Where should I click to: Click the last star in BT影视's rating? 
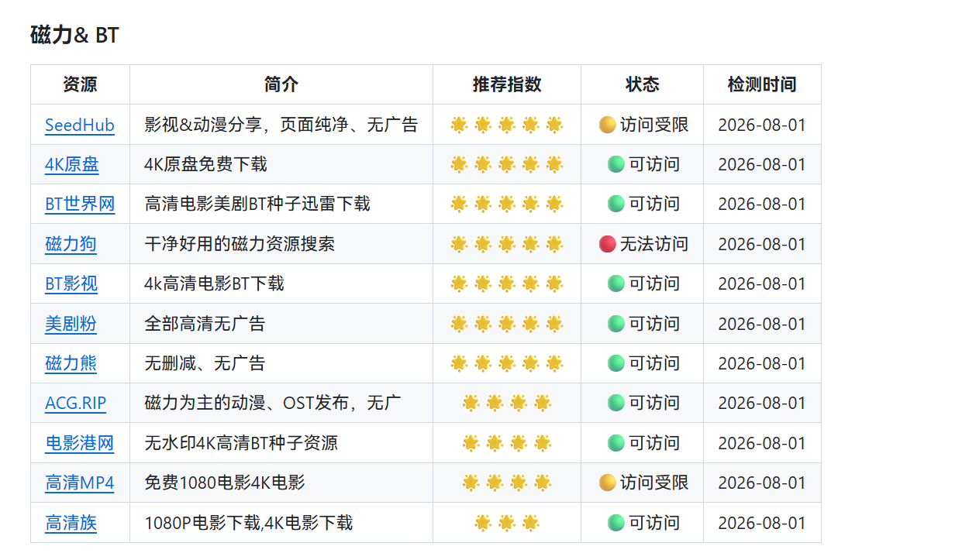click(x=554, y=283)
